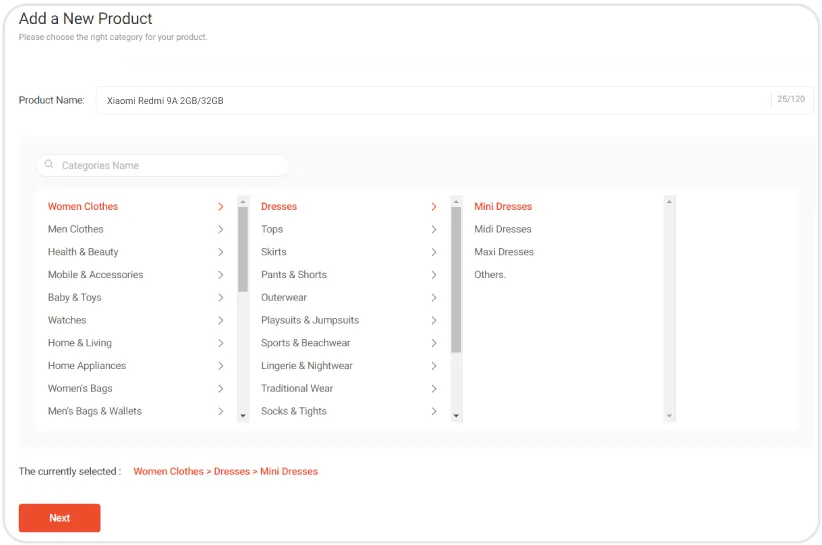Image resolution: width=822 pixels, height=545 pixels.
Task: Expand the Mobile & Accessories chevron
Action: [x=220, y=275]
